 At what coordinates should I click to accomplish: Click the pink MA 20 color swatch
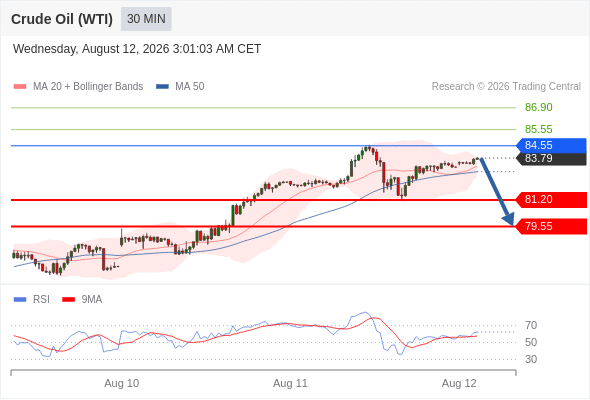tap(20, 87)
